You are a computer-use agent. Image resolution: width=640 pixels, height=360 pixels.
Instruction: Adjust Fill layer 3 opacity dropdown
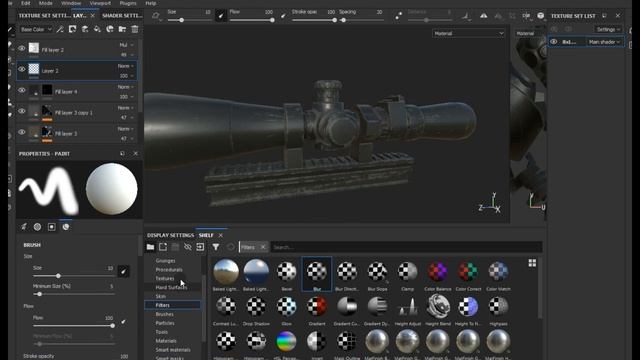pos(126,139)
